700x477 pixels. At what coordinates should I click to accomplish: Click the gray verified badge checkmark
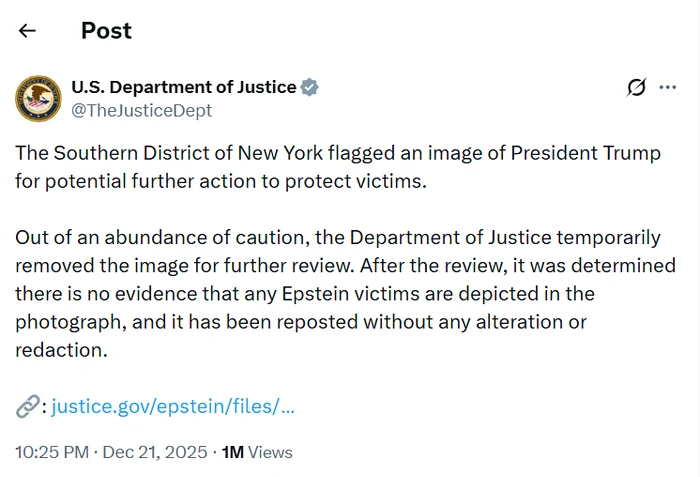(x=310, y=87)
